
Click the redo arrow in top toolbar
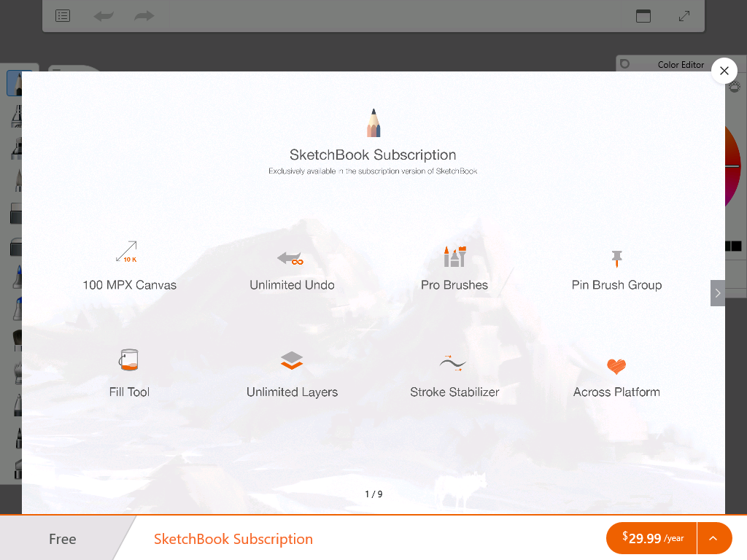[x=144, y=16]
